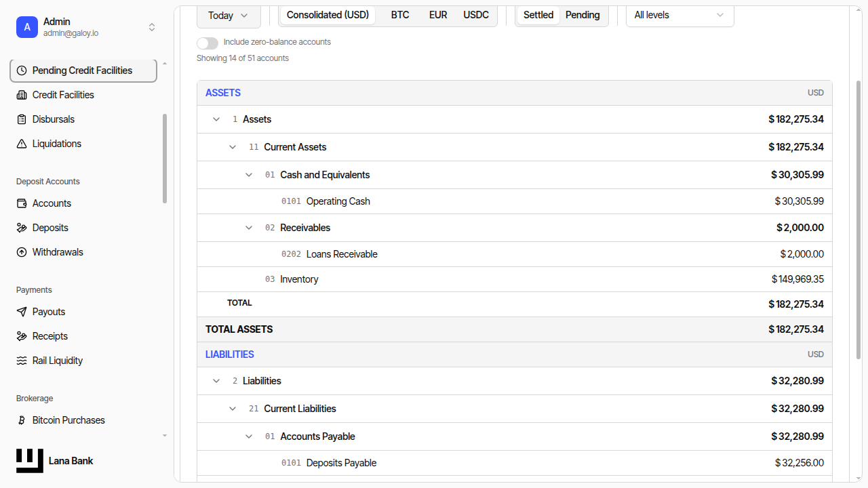Click the Accounts wallet icon
868x488 pixels.
pos(22,203)
